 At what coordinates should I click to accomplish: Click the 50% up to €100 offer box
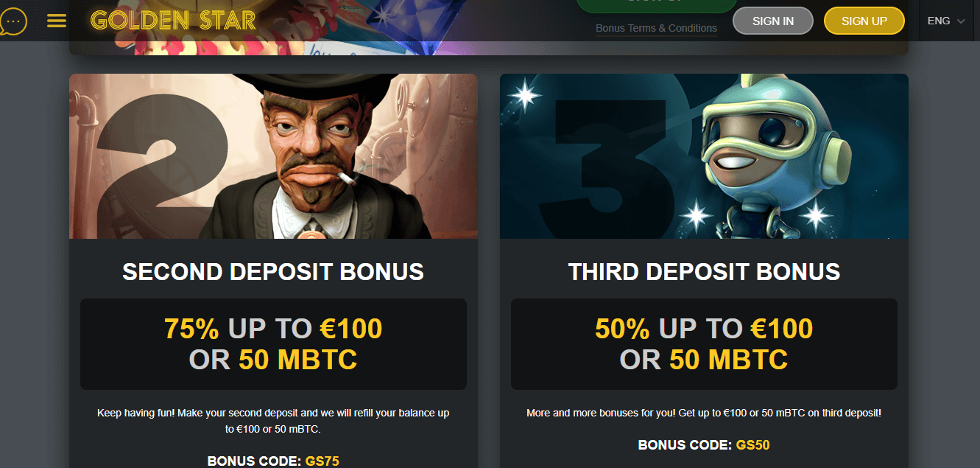click(704, 344)
